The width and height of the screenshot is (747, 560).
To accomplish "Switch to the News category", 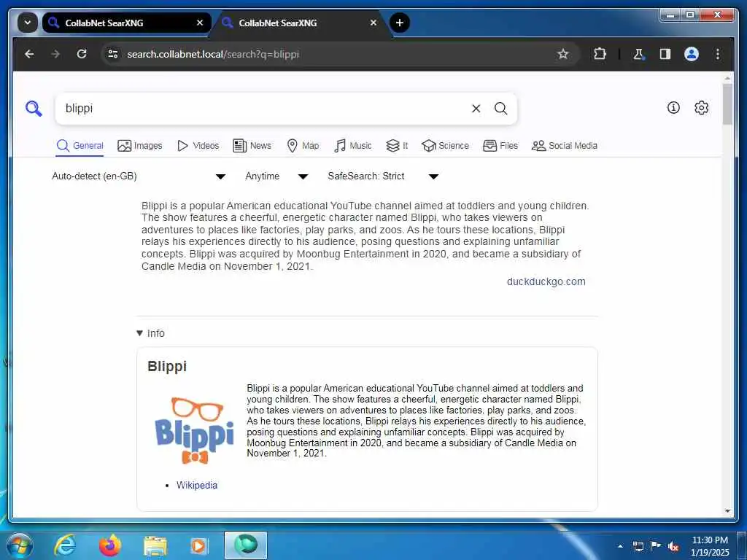I will 252,146.
